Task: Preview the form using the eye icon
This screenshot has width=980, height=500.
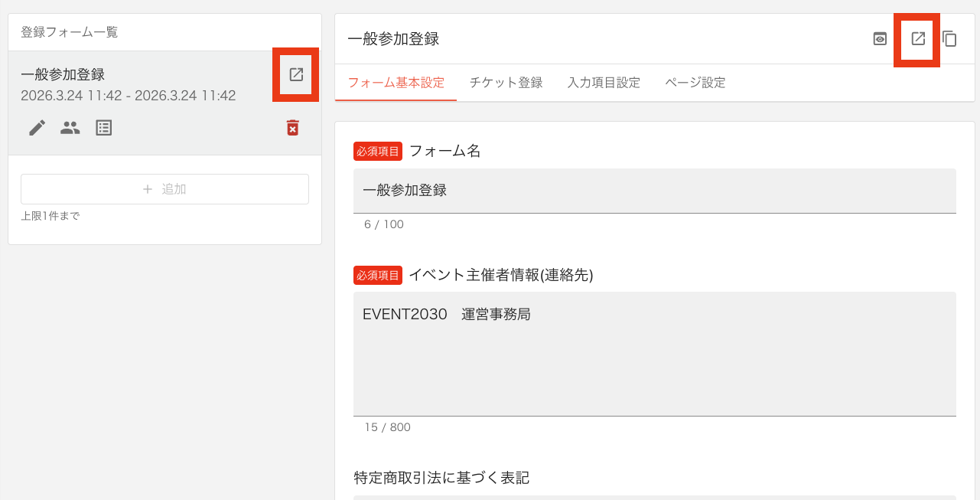Action: [879, 38]
